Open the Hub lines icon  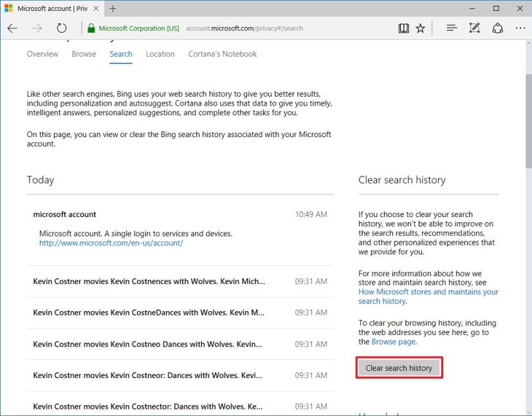[452, 28]
